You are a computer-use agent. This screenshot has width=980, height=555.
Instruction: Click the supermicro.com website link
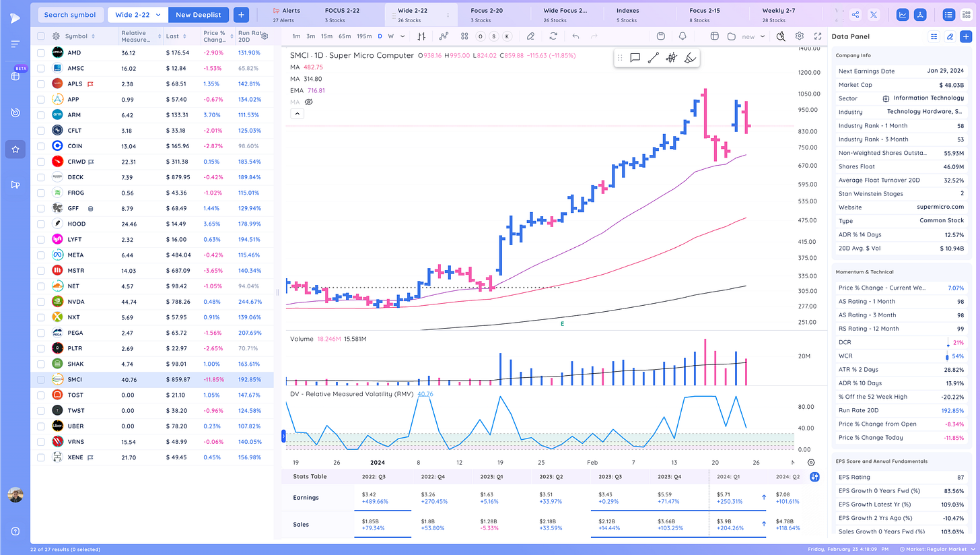940,207
